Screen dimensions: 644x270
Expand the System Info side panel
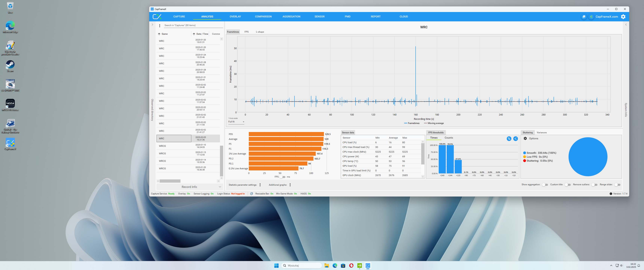(626, 25)
